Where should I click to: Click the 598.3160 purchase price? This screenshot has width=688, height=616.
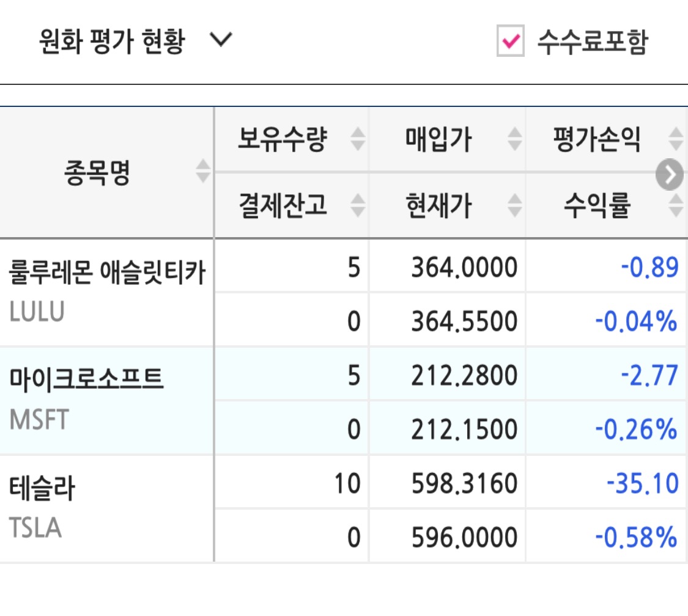click(464, 483)
